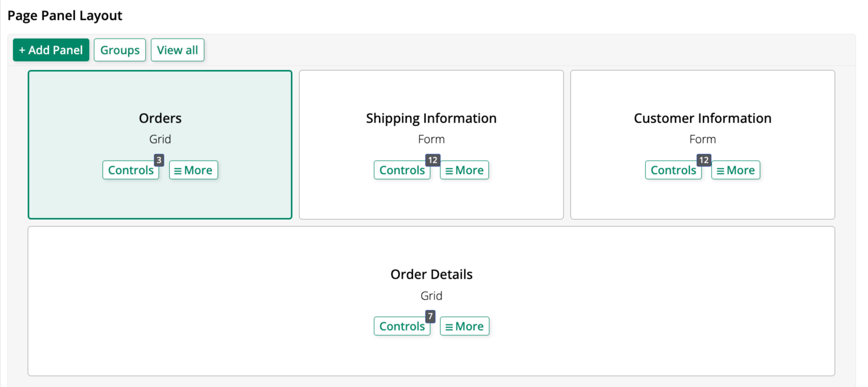Screen dimensions: 868x387
Task: Expand More menu for Customer Information
Action: tap(736, 170)
